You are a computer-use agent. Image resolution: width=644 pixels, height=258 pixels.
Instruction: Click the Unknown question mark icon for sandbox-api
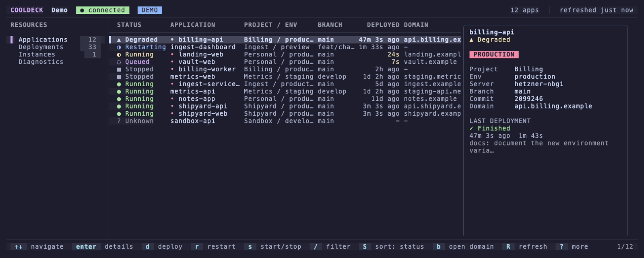119,121
